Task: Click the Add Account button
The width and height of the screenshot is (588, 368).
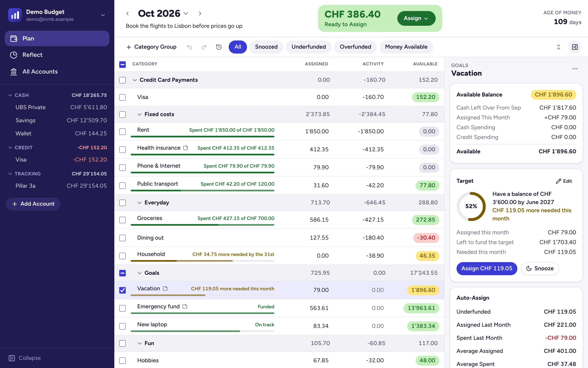Action: pos(33,204)
